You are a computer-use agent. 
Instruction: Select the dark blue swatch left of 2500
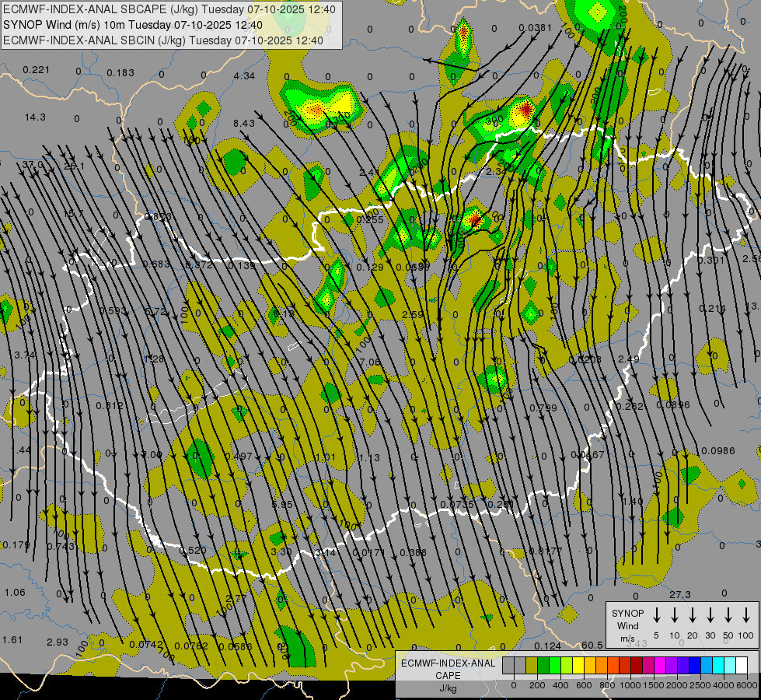tap(695, 666)
